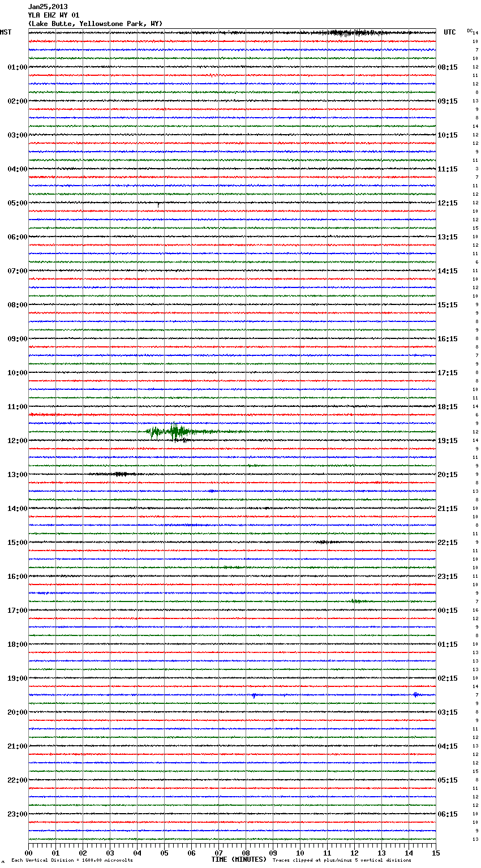Select the 07:00 MST hour label
The width and height of the screenshot is (481, 868).
tap(18, 271)
